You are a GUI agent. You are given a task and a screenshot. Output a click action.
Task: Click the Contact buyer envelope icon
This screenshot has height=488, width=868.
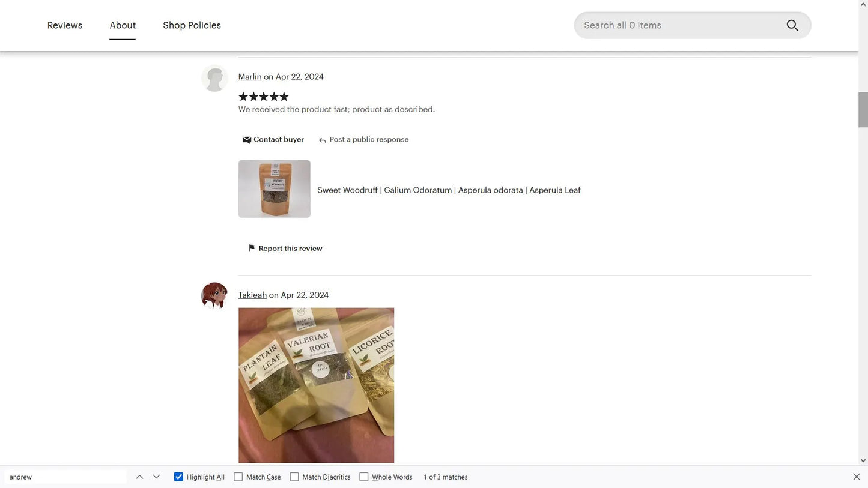[x=246, y=140]
